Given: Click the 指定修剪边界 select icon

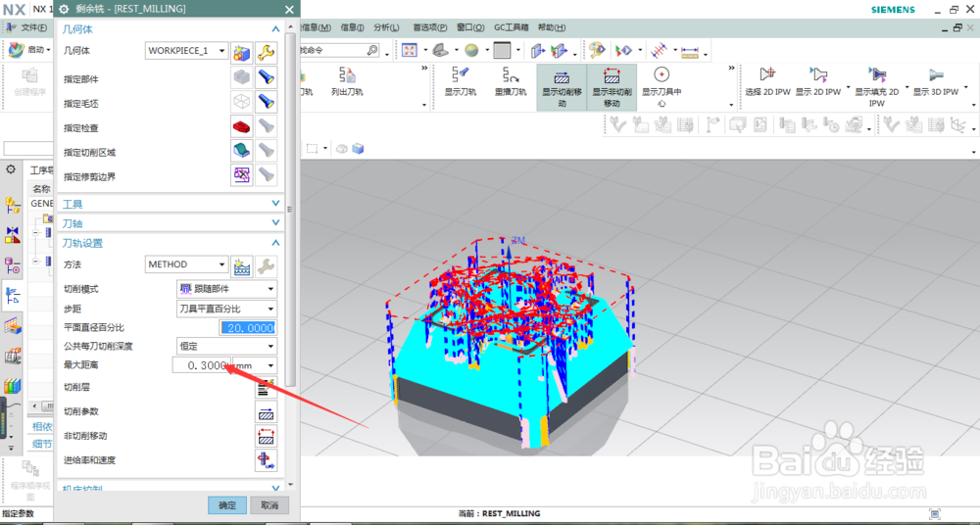Looking at the screenshot, I should 242,175.
